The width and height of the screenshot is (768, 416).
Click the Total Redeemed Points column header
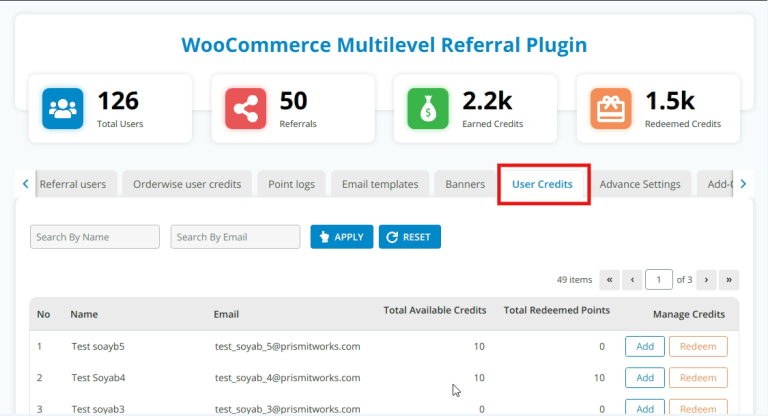(x=557, y=310)
